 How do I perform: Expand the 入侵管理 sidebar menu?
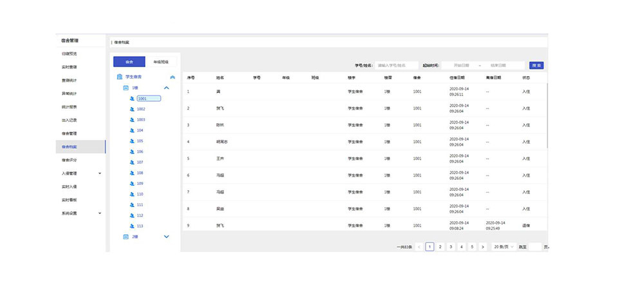[x=99, y=173]
